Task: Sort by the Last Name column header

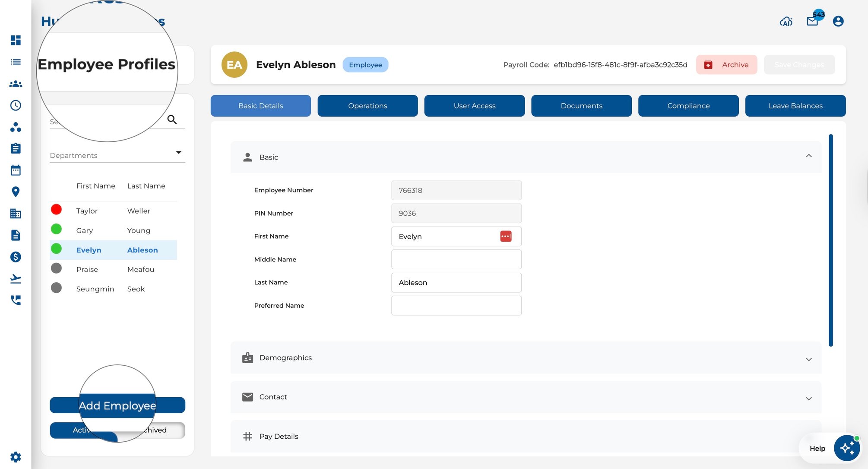Action: (146, 186)
